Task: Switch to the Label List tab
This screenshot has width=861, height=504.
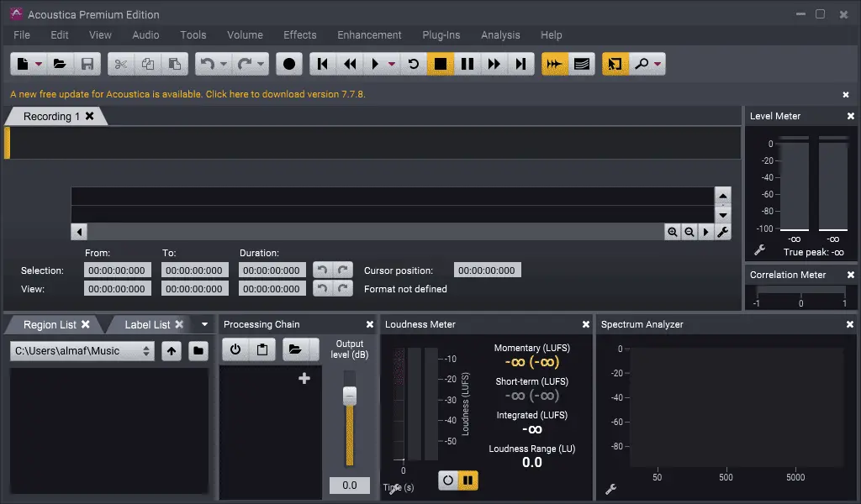Action: pos(147,325)
